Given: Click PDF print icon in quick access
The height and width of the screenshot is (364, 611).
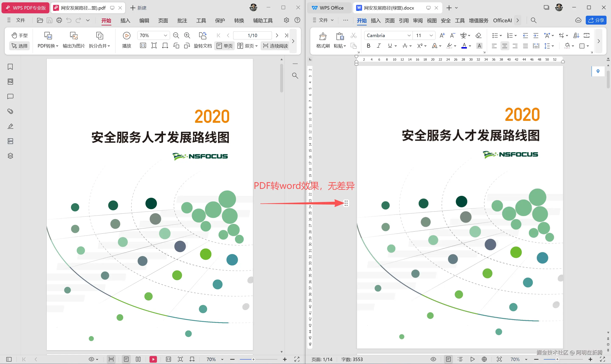Looking at the screenshot, I should (59, 20).
